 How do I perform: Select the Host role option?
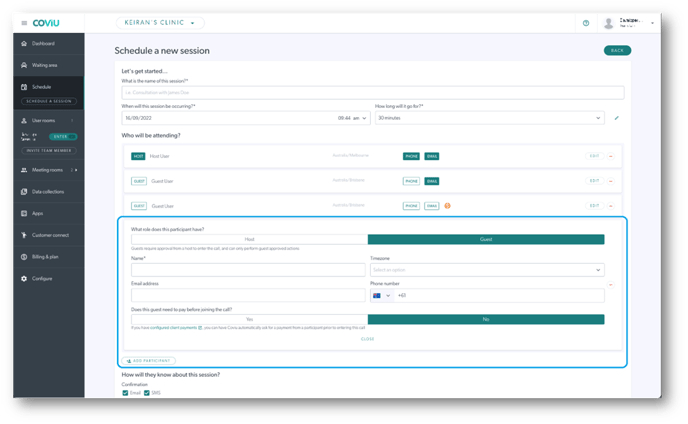click(x=249, y=239)
